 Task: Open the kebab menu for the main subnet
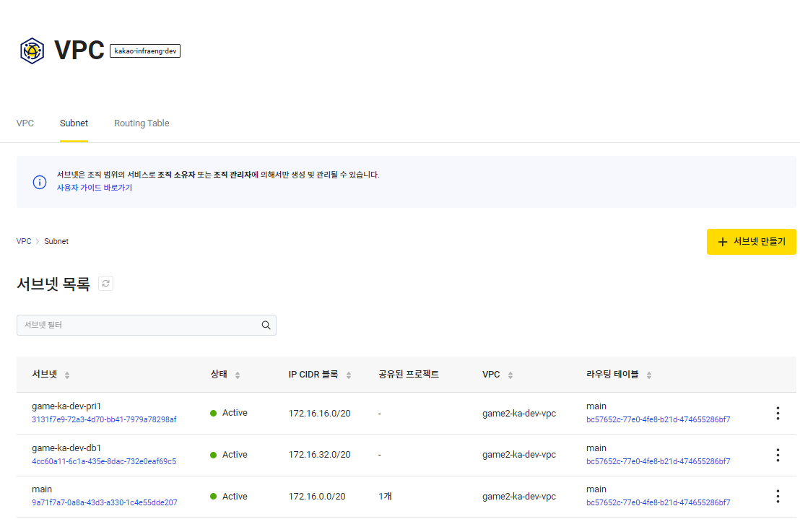(x=778, y=496)
